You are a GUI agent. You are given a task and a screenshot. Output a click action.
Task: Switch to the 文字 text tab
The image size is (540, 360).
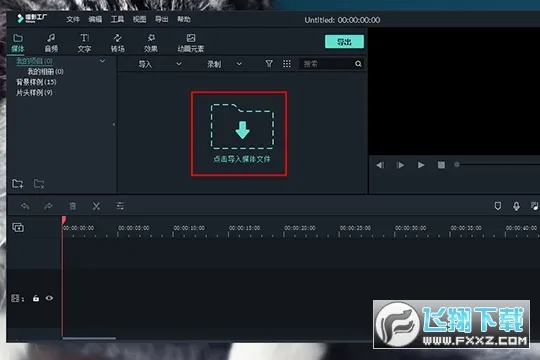pos(84,43)
